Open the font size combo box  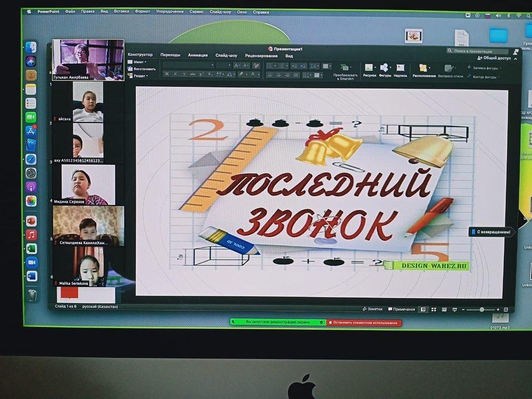(223, 65)
